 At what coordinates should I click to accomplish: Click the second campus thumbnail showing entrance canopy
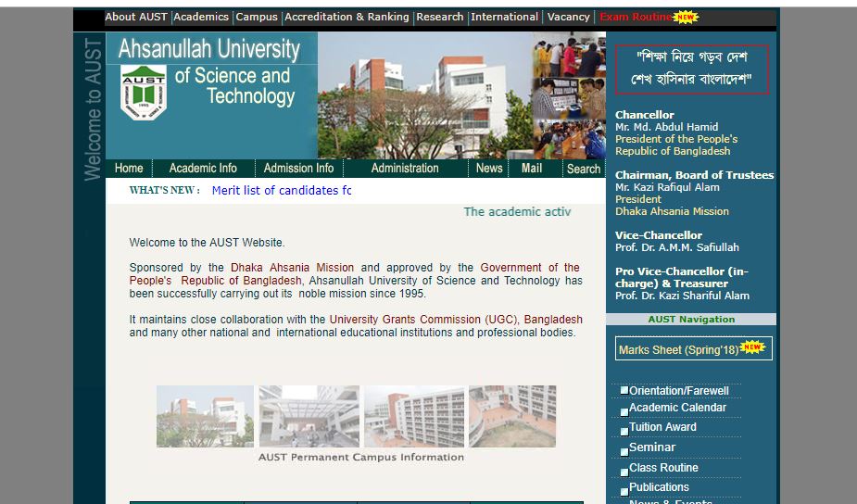309,417
